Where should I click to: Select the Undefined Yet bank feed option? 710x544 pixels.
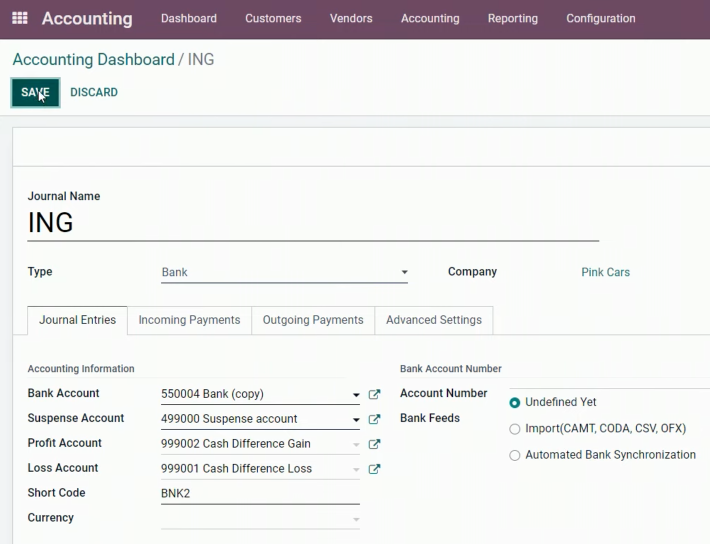click(x=514, y=402)
